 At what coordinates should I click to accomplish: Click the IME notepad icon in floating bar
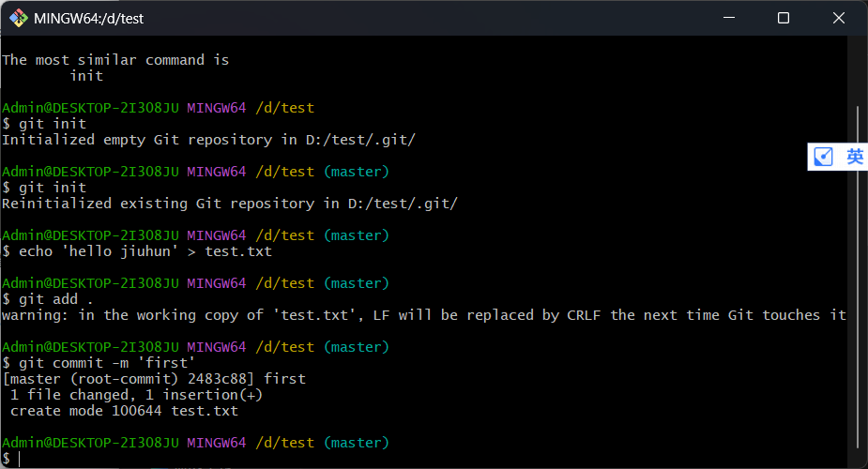[823, 157]
